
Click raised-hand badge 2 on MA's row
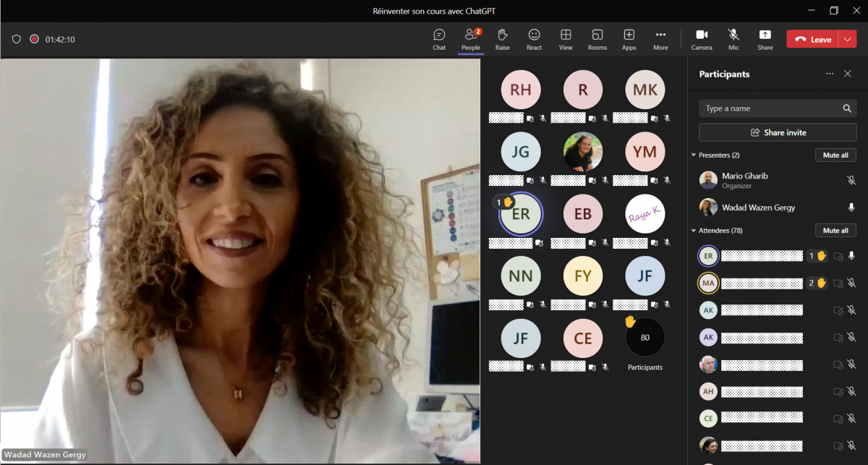click(817, 283)
